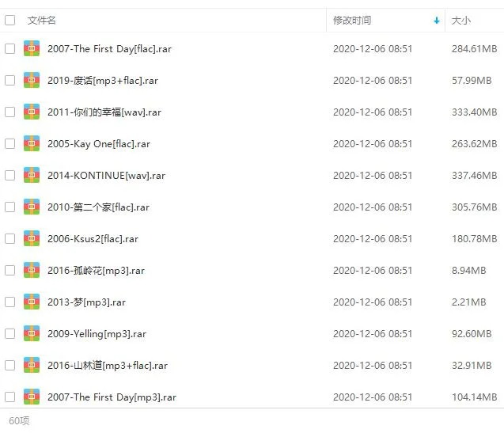This screenshot has width=504, height=433.
Task: Toggle sort direction arrow in 修改时间 column
Action: click(437, 21)
